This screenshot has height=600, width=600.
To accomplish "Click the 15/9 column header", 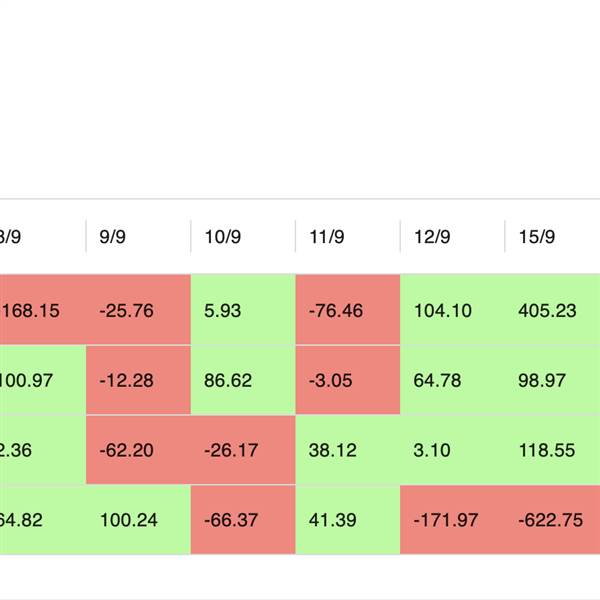I will (x=537, y=237).
